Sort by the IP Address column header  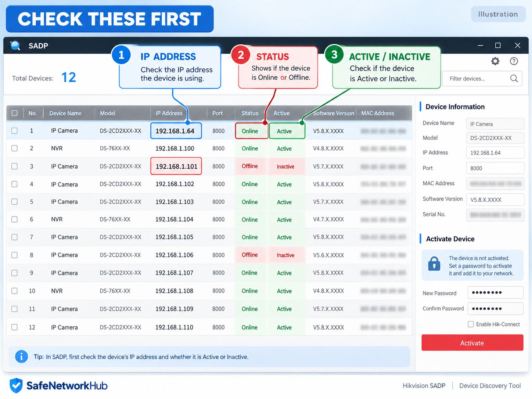click(x=169, y=113)
